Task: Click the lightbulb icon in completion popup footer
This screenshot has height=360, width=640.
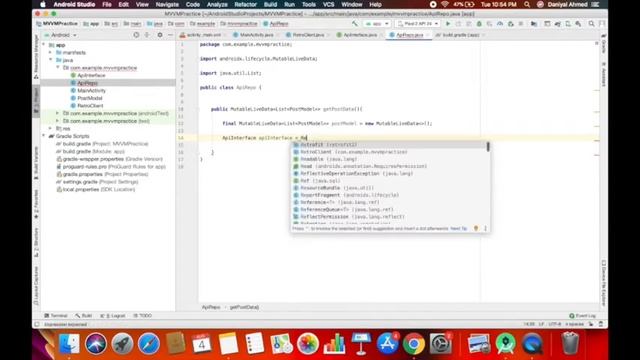Action: coord(476,229)
